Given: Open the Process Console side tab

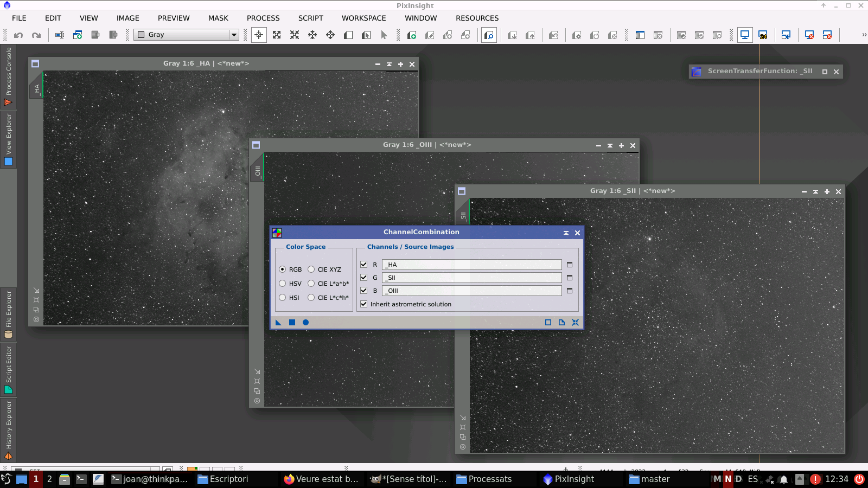Looking at the screenshot, I should 8,76.
